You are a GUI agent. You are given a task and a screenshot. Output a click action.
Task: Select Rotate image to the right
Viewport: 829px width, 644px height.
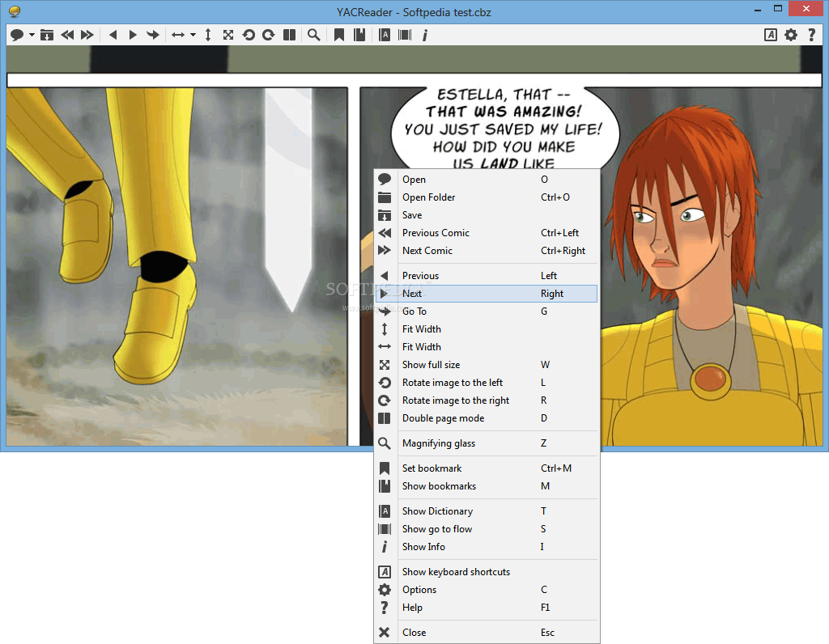click(x=487, y=400)
